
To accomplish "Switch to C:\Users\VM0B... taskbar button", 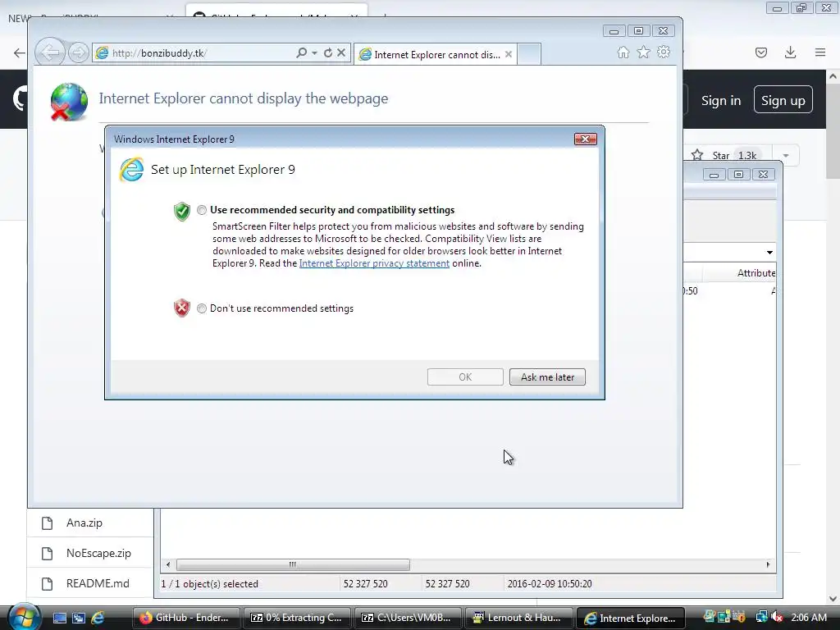I will click(x=408, y=618).
